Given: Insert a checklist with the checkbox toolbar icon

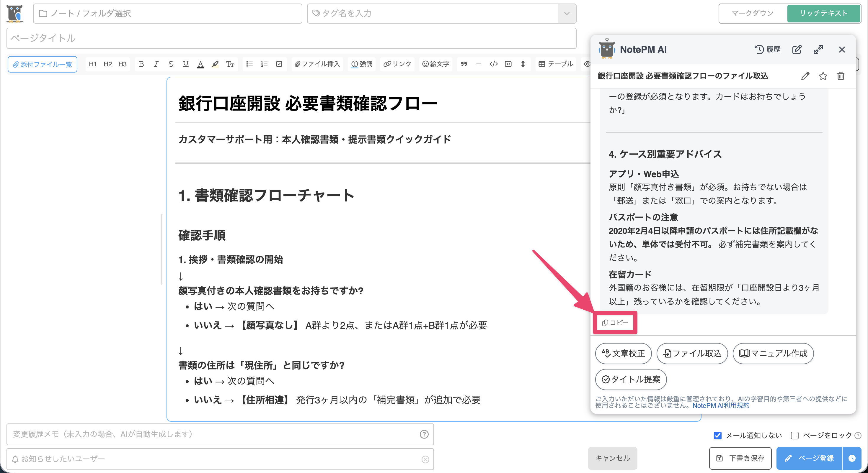Looking at the screenshot, I should coord(279,64).
